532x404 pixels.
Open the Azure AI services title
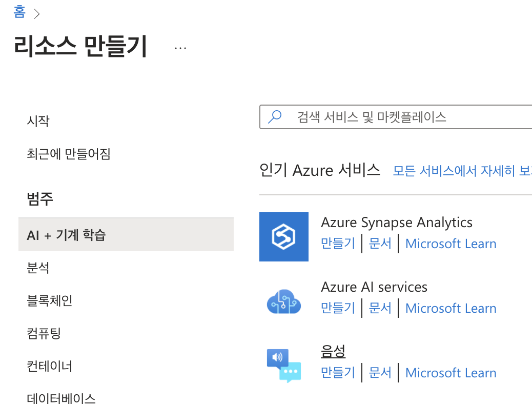point(374,287)
